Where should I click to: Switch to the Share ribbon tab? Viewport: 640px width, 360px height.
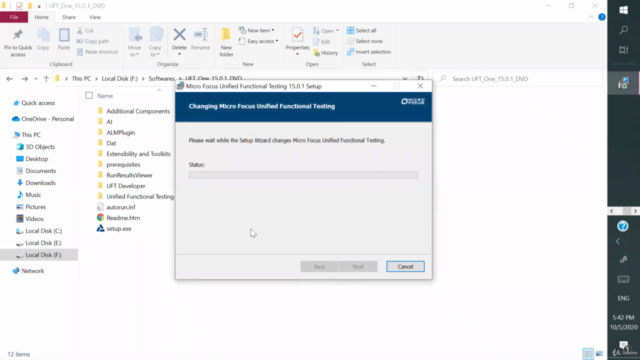(69, 17)
